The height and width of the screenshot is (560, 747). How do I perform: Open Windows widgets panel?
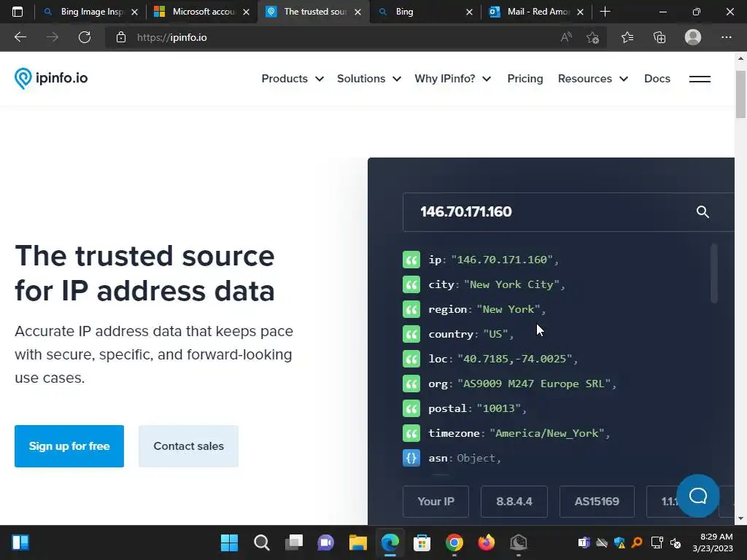coord(20,542)
